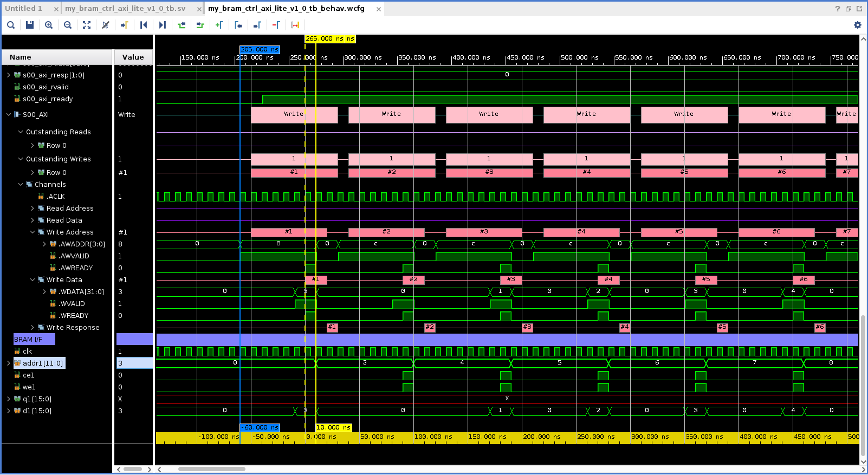Click the Swap Cursors icon
The image size is (868, 475).
(295, 25)
